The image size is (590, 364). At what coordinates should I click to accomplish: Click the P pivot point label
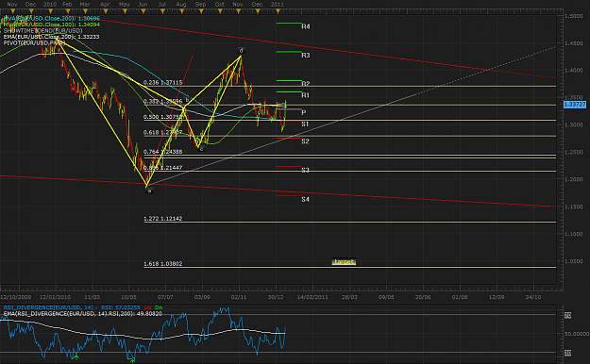[x=304, y=112]
